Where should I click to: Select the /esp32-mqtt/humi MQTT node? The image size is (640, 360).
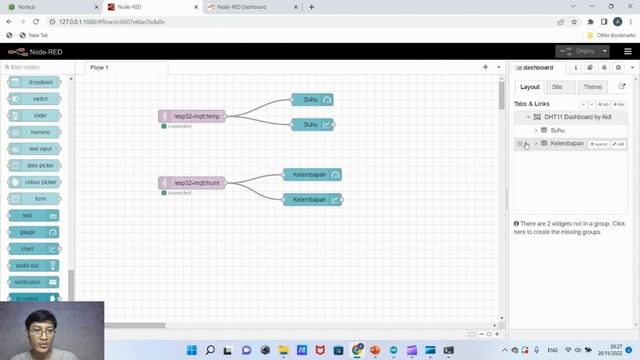click(192, 183)
